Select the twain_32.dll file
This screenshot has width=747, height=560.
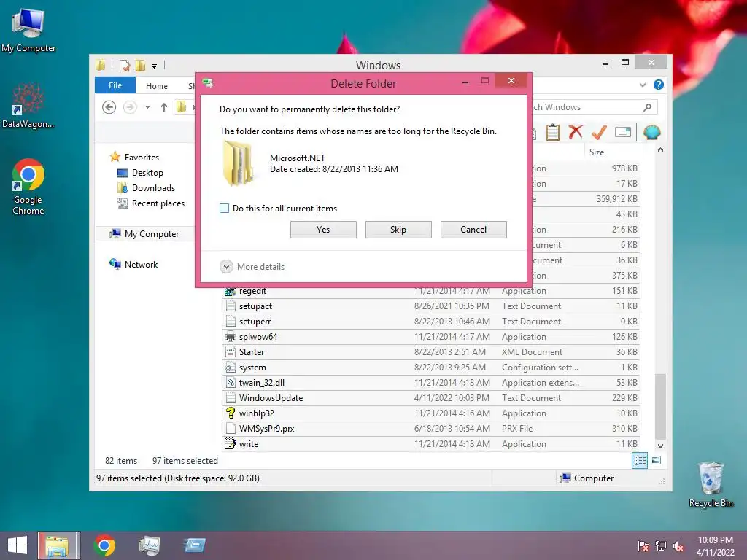pos(431,383)
